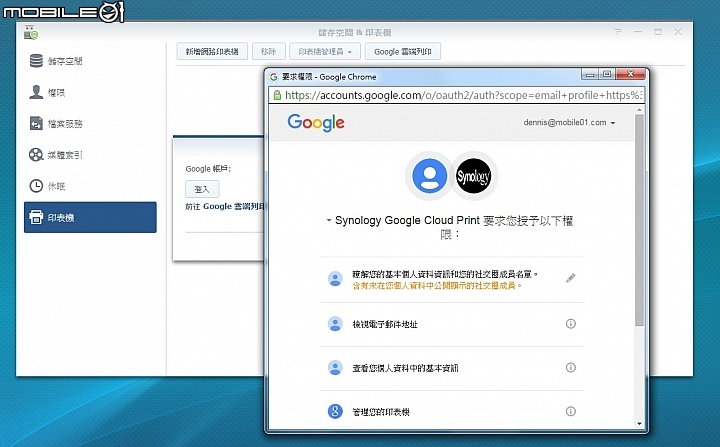The height and width of the screenshot is (447, 720).
Task: Click the profile icon beside social circles permission
Action: pos(335,278)
